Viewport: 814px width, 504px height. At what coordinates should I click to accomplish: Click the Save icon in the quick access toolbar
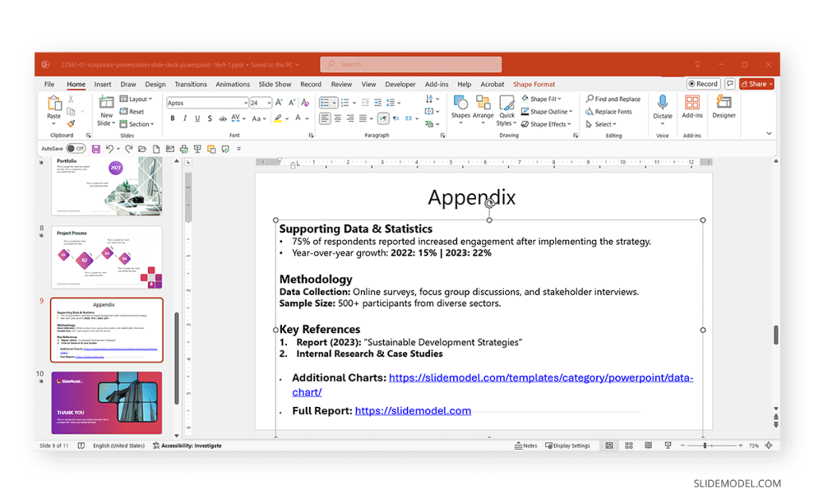96,149
